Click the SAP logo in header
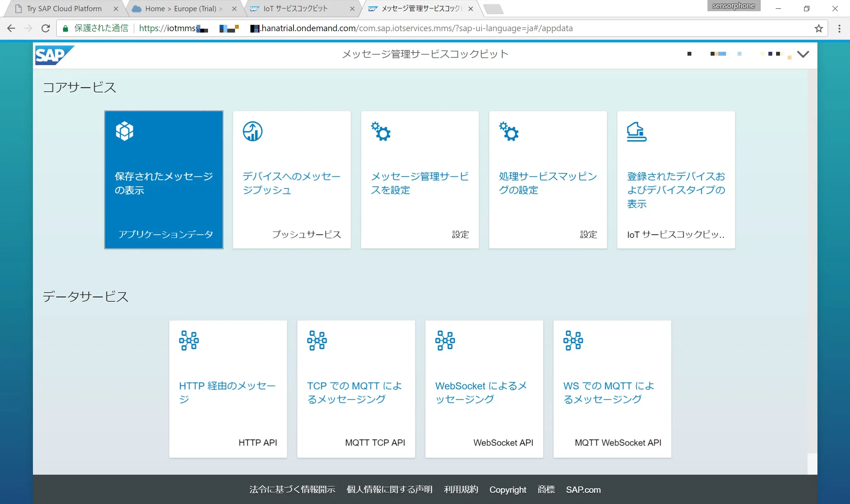The width and height of the screenshot is (850, 504). tap(55, 55)
